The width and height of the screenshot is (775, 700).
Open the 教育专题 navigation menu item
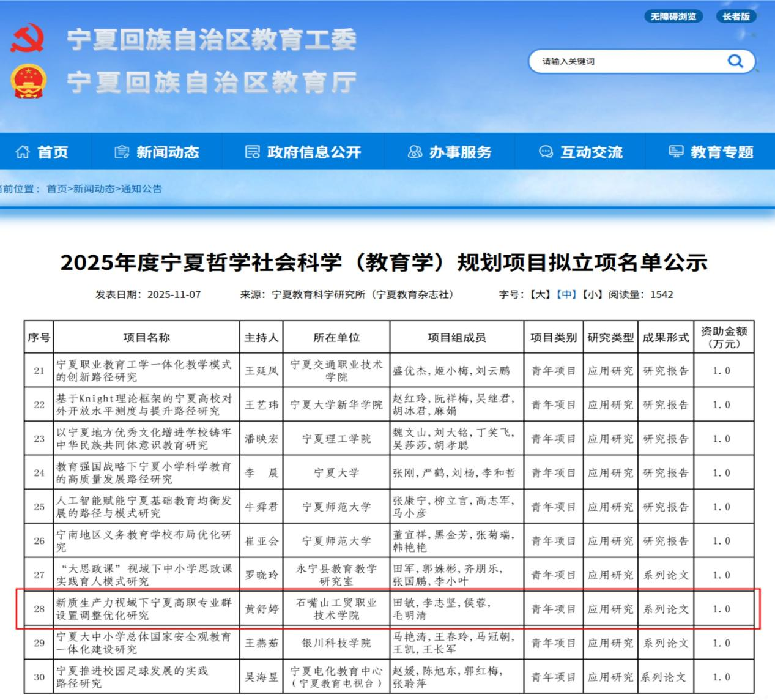click(722, 152)
